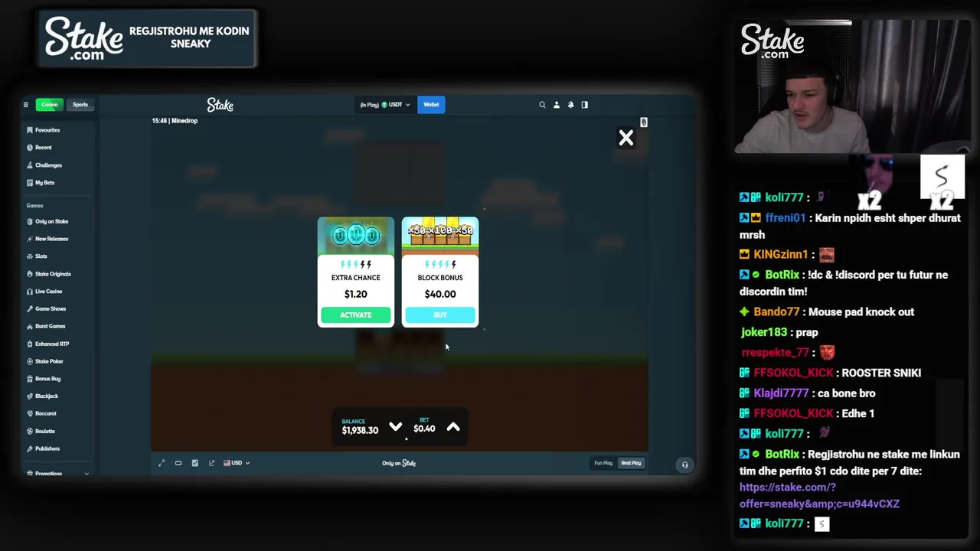Image resolution: width=980 pixels, height=551 pixels.
Task: Toggle the side panel icon in header
Action: click(585, 105)
